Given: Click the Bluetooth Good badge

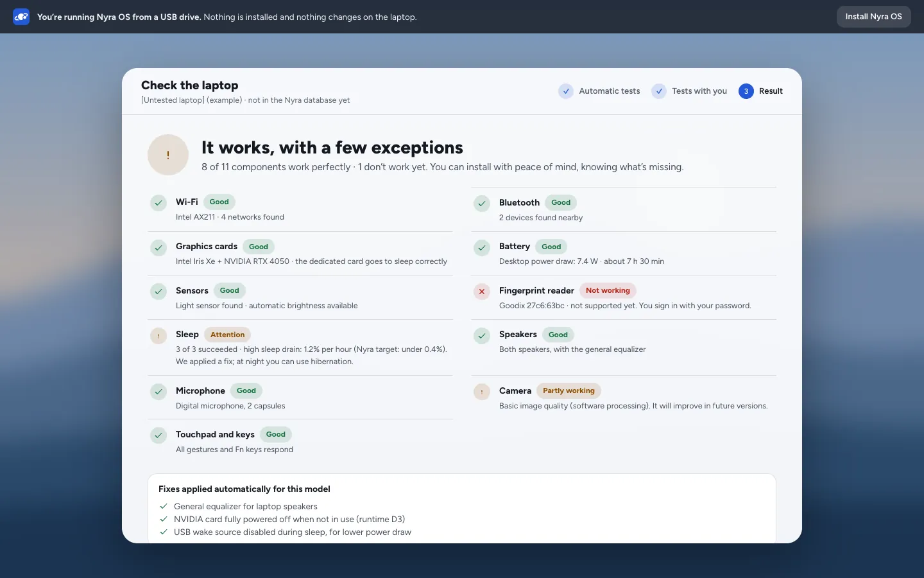Looking at the screenshot, I should [561, 202].
